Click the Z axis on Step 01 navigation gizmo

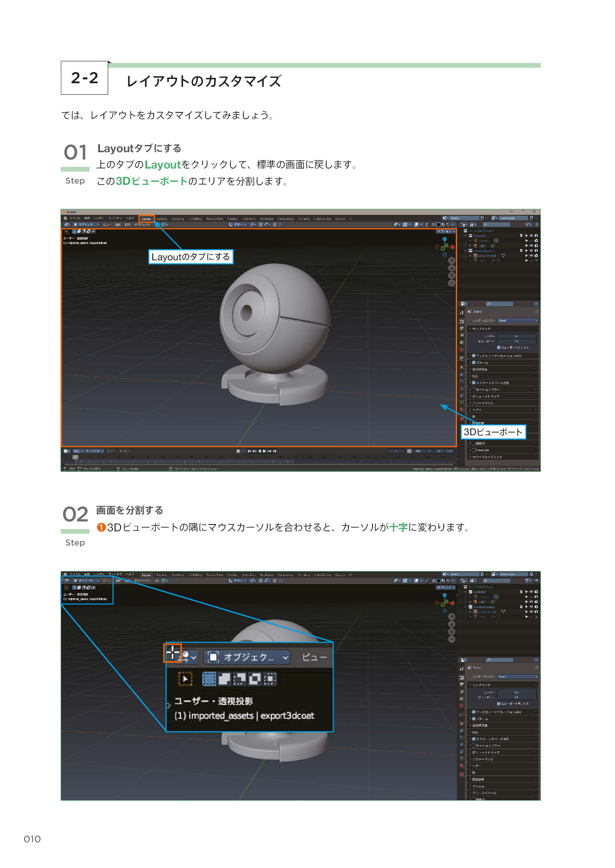pos(445,239)
